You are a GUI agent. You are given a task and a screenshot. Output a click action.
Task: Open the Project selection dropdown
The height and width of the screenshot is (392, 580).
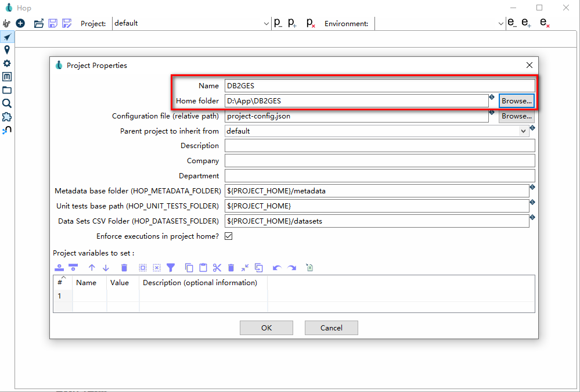[266, 24]
